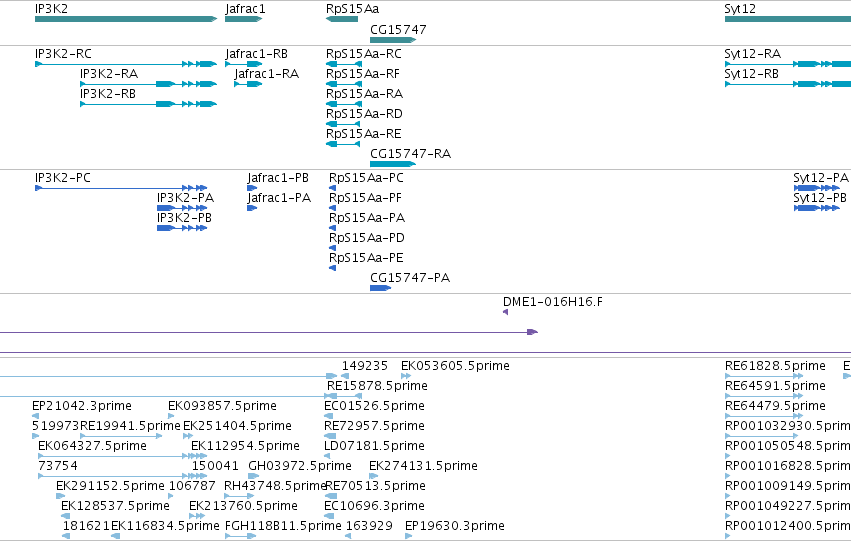Viewport: 851px width, 541px height.
Task: Click the EK112954.5prime EST label
Action: [x=245, y=446]
